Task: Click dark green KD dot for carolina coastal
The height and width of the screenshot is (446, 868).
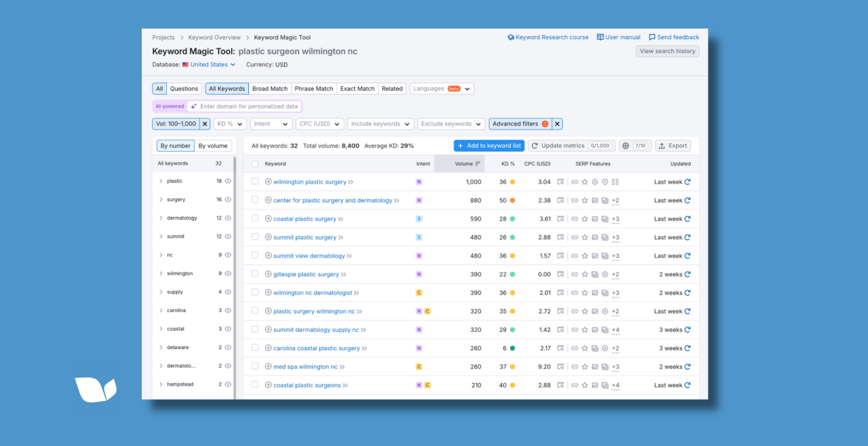Action: coord(512,348)
